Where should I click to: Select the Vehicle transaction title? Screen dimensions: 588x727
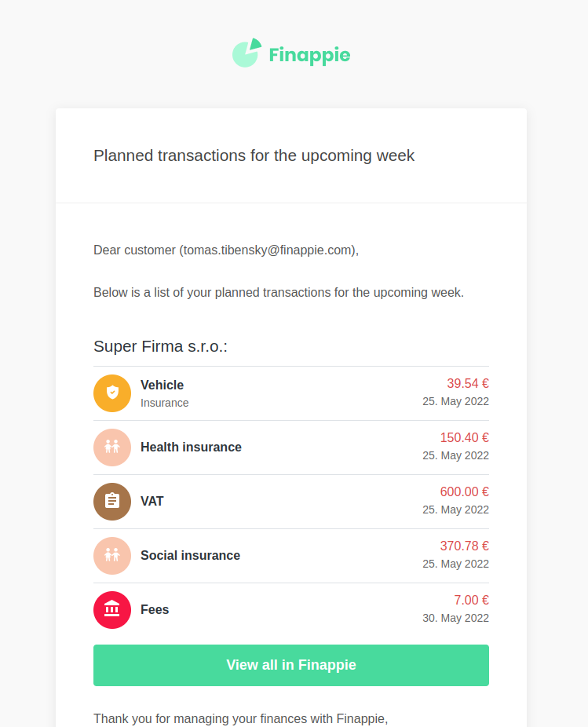(163, 385)
